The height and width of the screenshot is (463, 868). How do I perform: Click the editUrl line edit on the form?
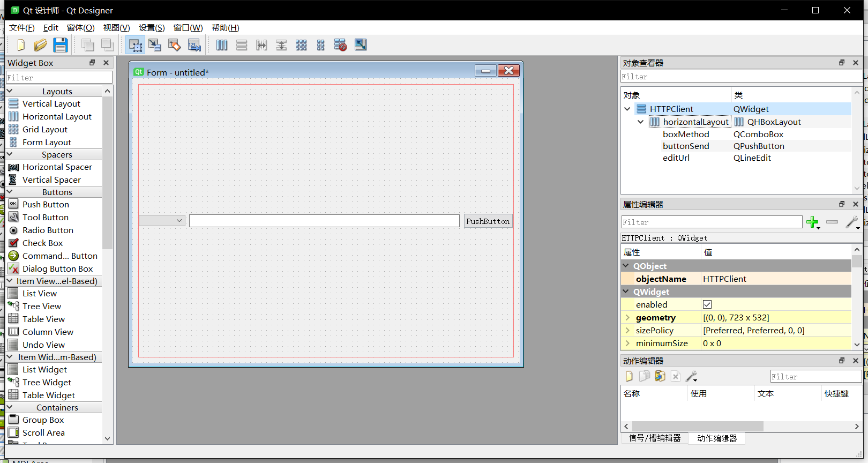pyautogui.click(x=324, y=221)
